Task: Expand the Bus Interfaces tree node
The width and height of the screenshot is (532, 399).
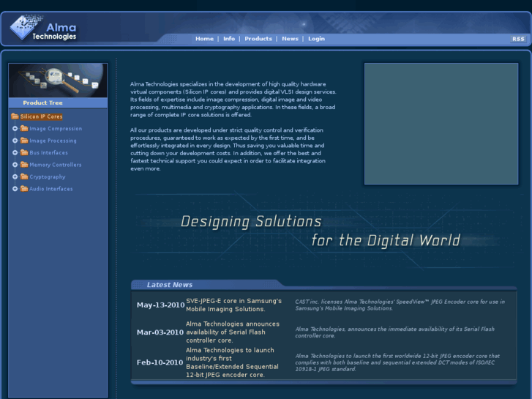Action: click(x=15, y=153)
